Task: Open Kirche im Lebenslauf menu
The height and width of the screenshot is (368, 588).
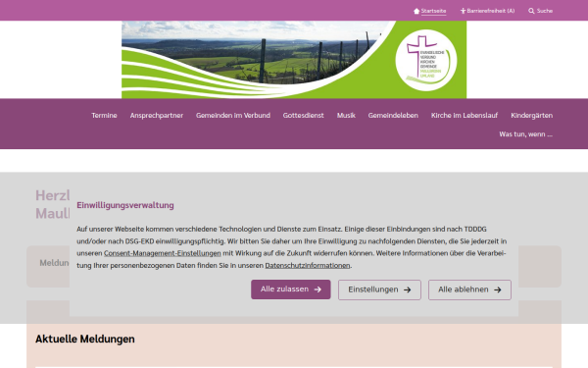Action: click(x=465, y=115)
